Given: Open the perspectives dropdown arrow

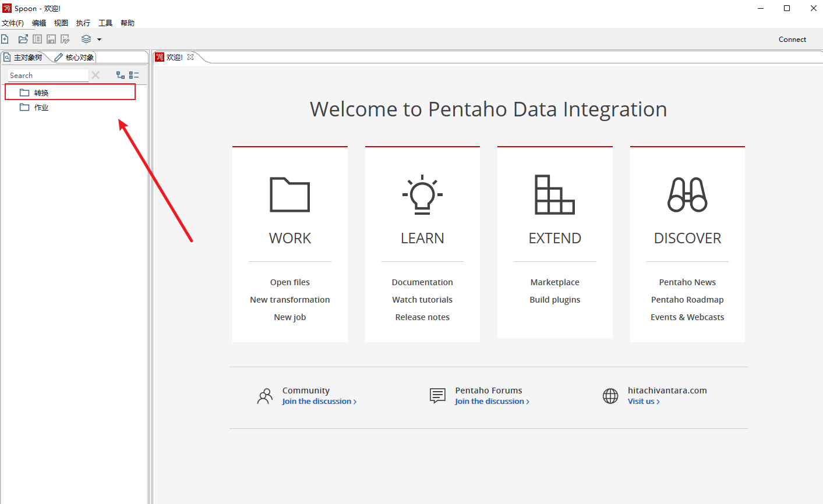Looking at the screenshot, I should click(99, 40).
